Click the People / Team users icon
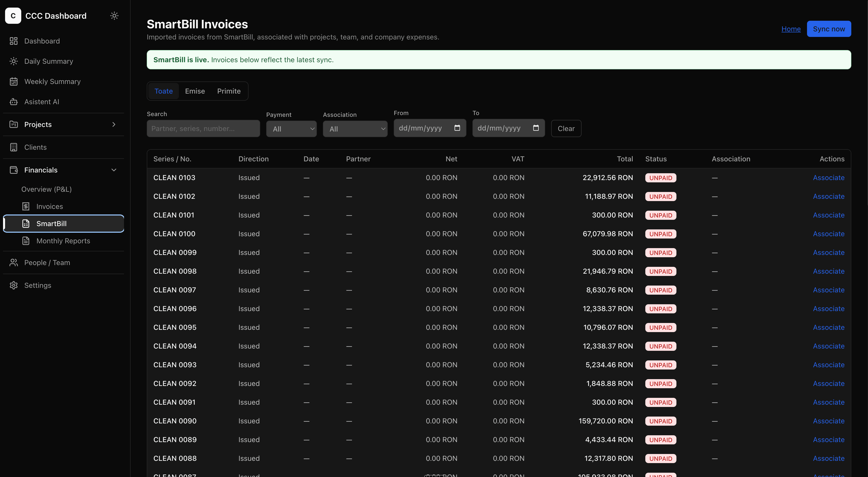 coord(13,263)
